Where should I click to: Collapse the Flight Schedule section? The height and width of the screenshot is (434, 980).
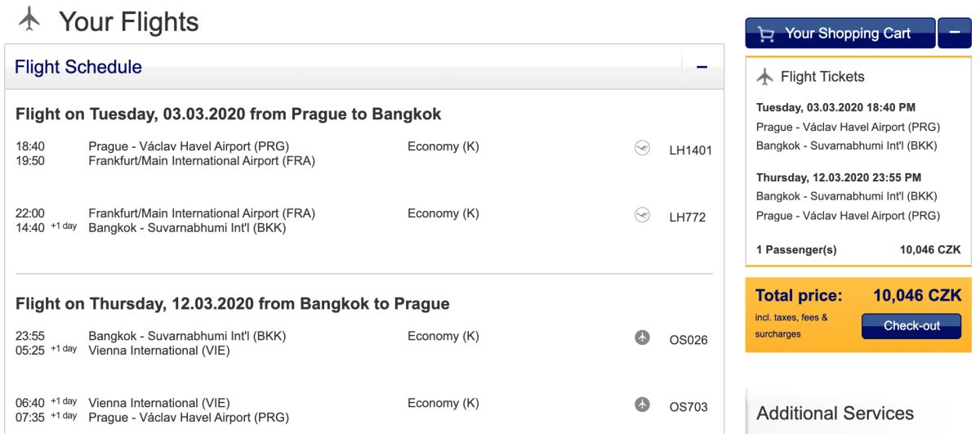coord(702,67)
